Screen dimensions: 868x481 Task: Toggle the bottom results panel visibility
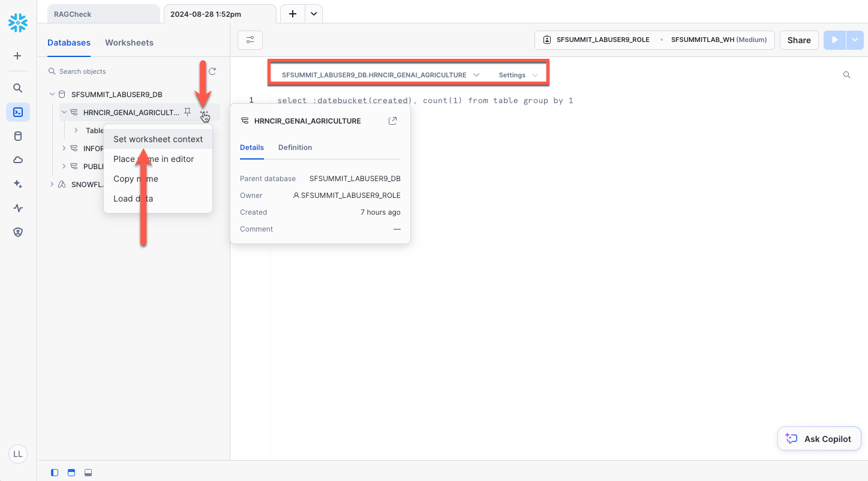tap(88, 473)
